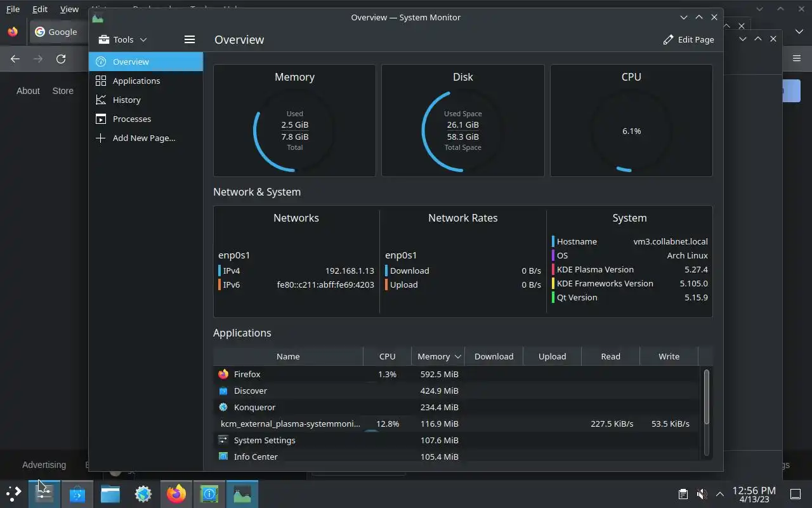Open the KDE application launcher

tap(14, 493)
